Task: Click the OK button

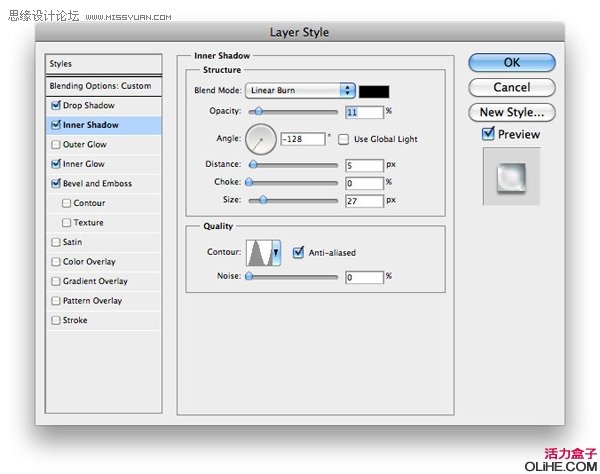Action: pos(512,62)
